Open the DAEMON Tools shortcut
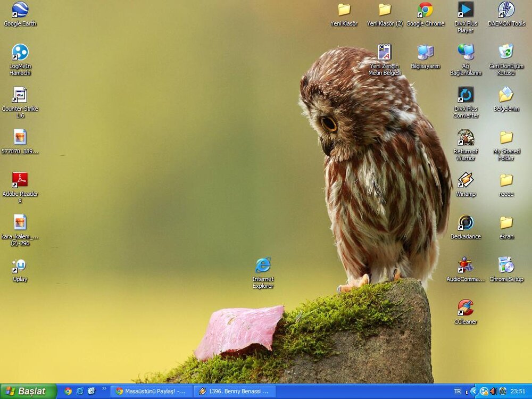The image size is (532, 399). click(506, 10)
